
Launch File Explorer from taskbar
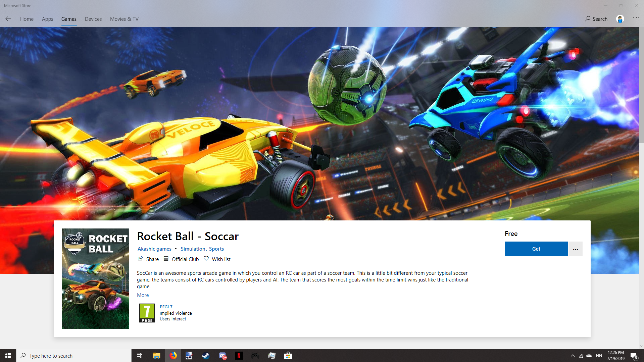click(x=156, y=356)
